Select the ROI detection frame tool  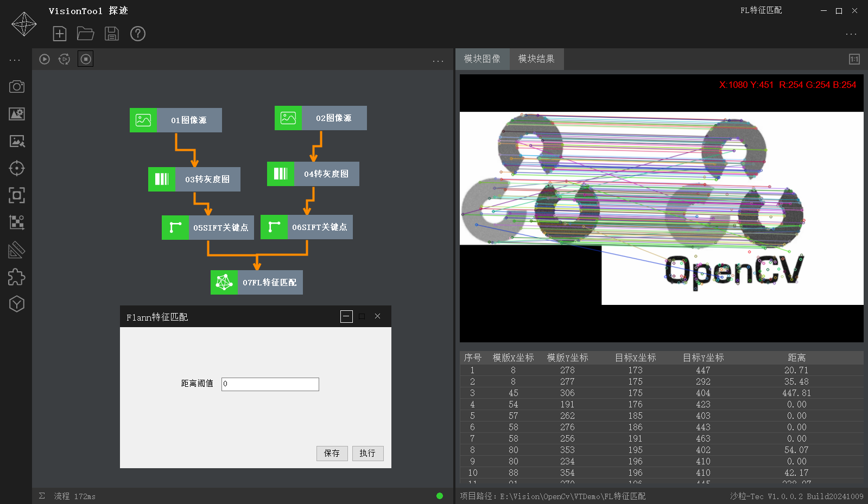pos(17,195)
